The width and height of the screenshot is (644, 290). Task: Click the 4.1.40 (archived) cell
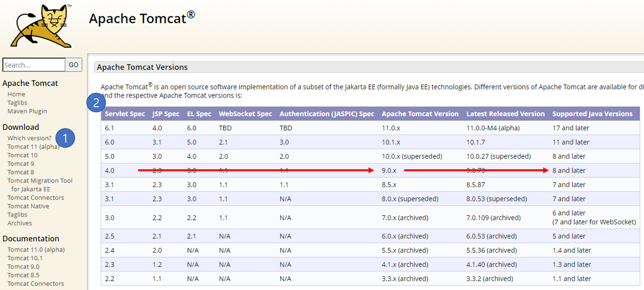(x=492, y=264)
